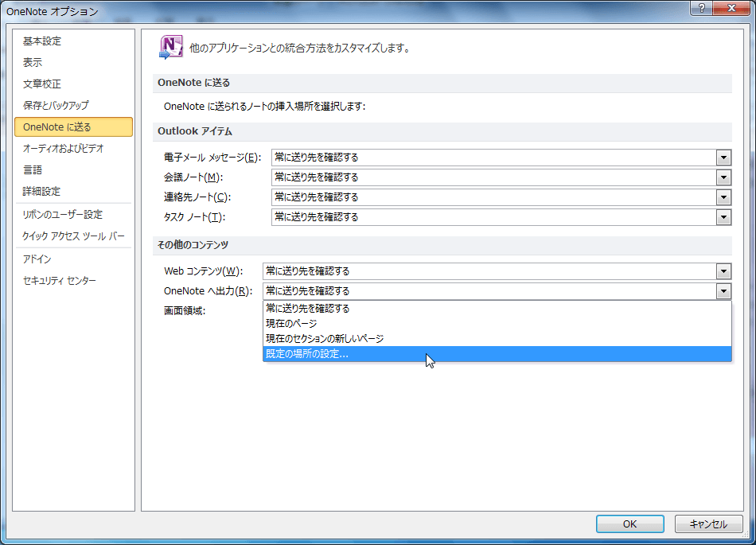The height and width of the screenshot is (545, 756).
Task: Open the 詳細設定 category
Action: [x=73, y=191]
